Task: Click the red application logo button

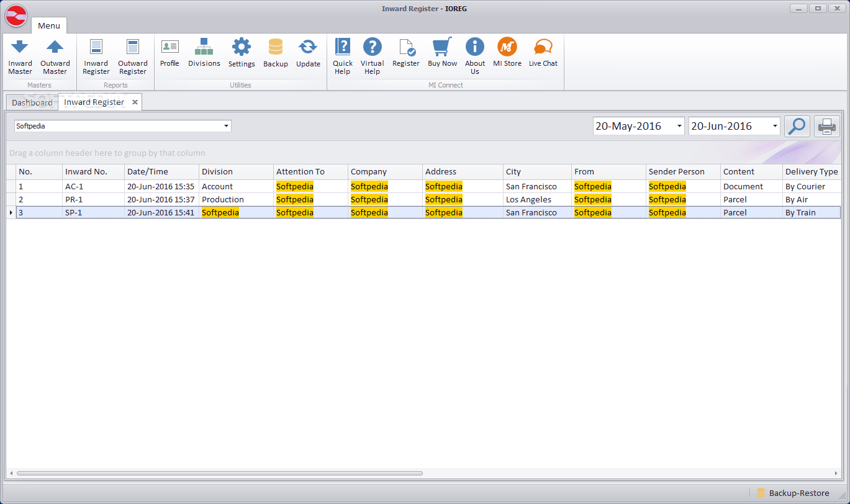Action: coord(16,16)
